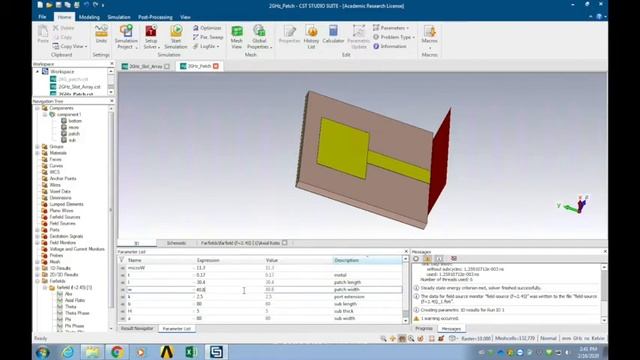The height and width of the screenshot is (360, 640).
Task: Click the Expression cell for microW
Action: (229, 268)
